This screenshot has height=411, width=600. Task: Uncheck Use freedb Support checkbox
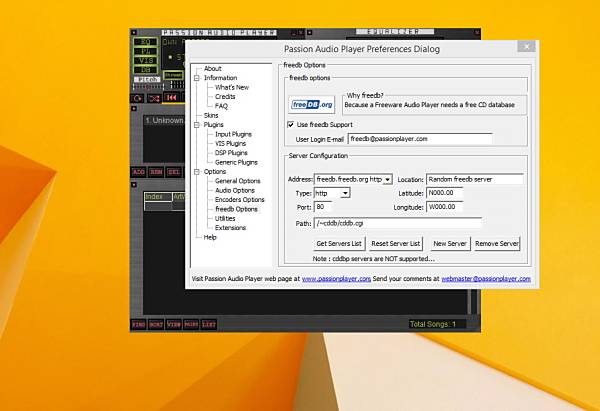pyautogui.click(x=291, y=124)
